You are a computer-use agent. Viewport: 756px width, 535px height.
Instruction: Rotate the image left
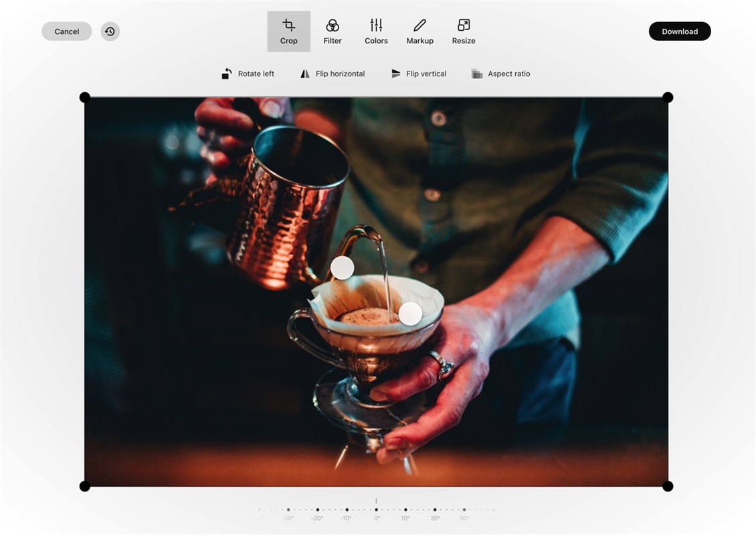tap(248, 74)
